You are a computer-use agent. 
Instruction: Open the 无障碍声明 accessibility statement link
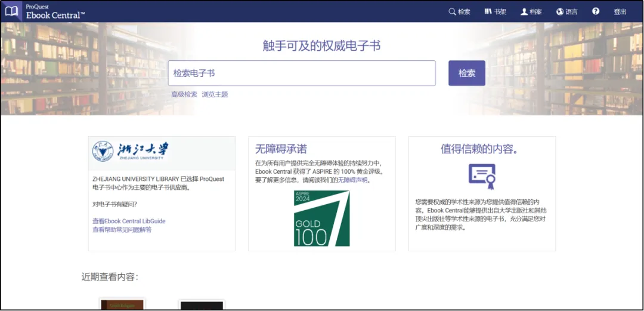coord(352,180)
